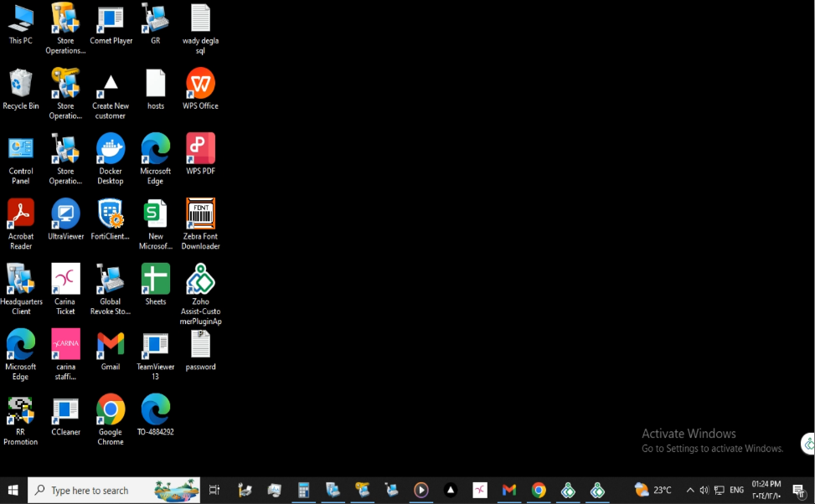The width and height of the screenshot is (815, 504).
Task: Switch to Google Chrome in the taskbar
Action: 539,490
